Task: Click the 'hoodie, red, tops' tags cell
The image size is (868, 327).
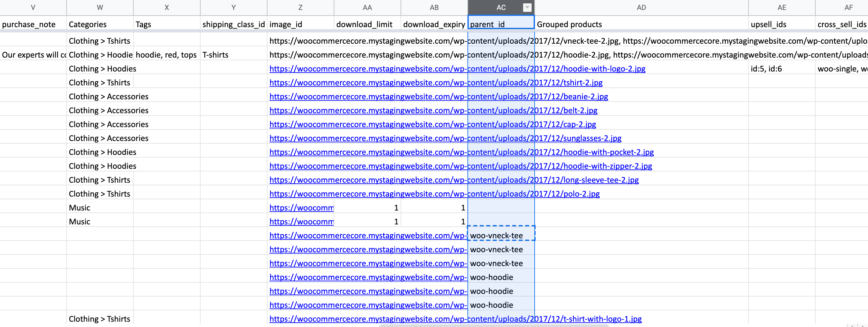Action: tap(167, 55)
